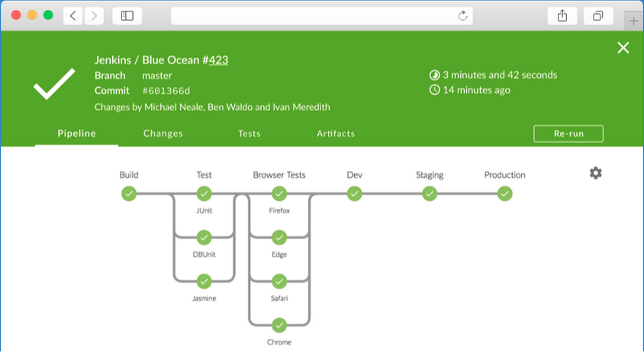The width and height of the screenshot is (644, 353).
Task: Click the master branch name
Action: coord(157,76)
